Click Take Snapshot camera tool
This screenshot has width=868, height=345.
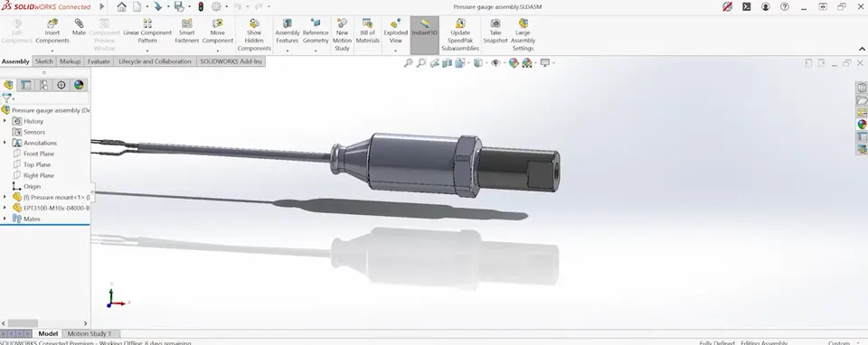(495, 31)
